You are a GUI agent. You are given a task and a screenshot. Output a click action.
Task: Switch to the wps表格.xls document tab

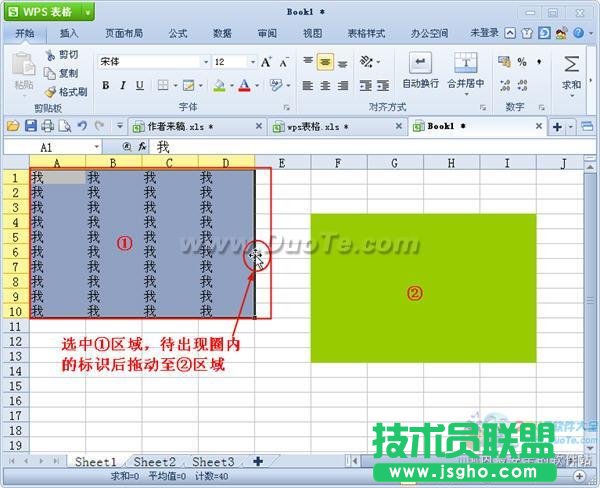[x=337, y=126]
